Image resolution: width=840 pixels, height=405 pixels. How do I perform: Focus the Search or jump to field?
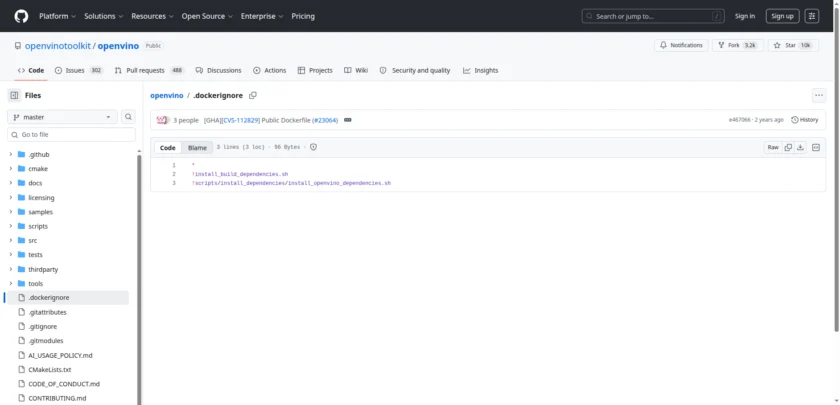click(653, 16)
